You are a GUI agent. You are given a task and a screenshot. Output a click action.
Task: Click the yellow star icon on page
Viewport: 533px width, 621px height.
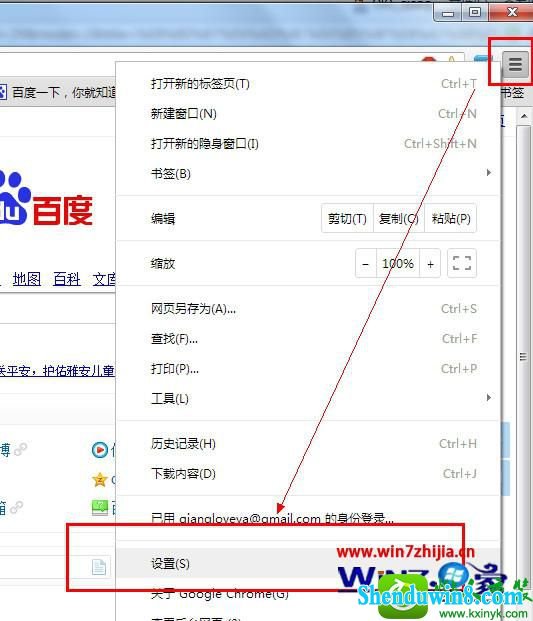[x=99, y=480]
